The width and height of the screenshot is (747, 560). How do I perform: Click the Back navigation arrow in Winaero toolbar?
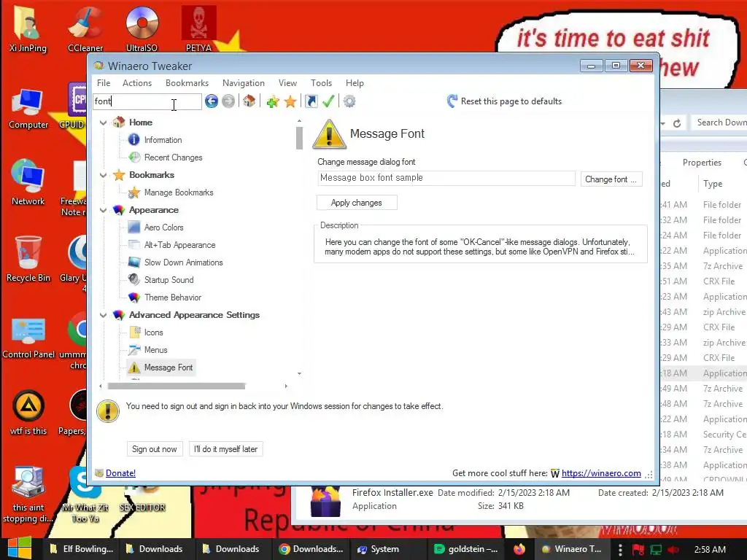(212, 101)
